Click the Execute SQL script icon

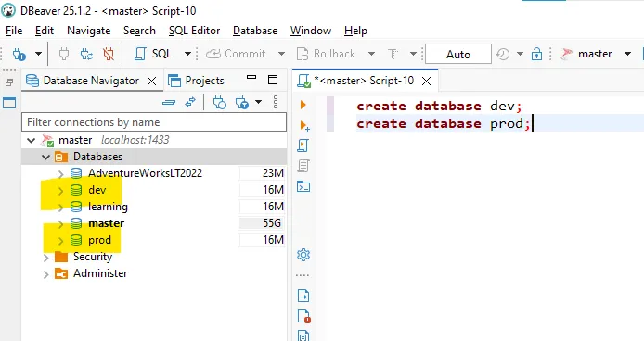[303, 145]
